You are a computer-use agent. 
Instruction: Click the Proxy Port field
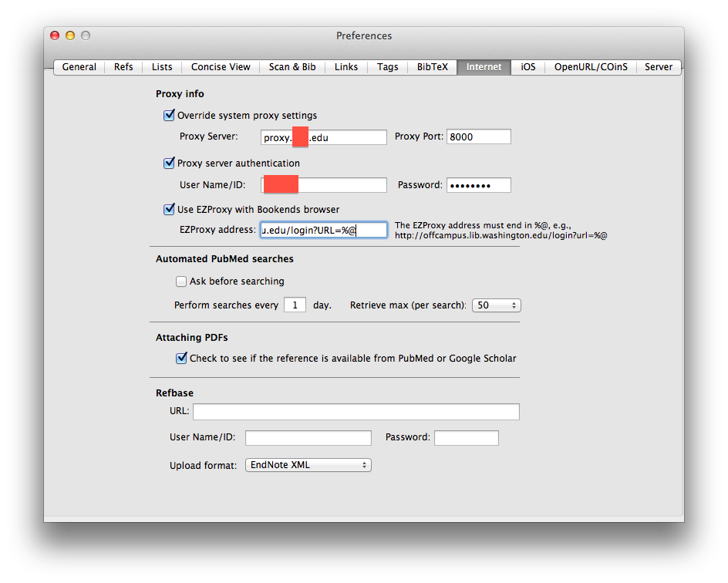(478, 137)
